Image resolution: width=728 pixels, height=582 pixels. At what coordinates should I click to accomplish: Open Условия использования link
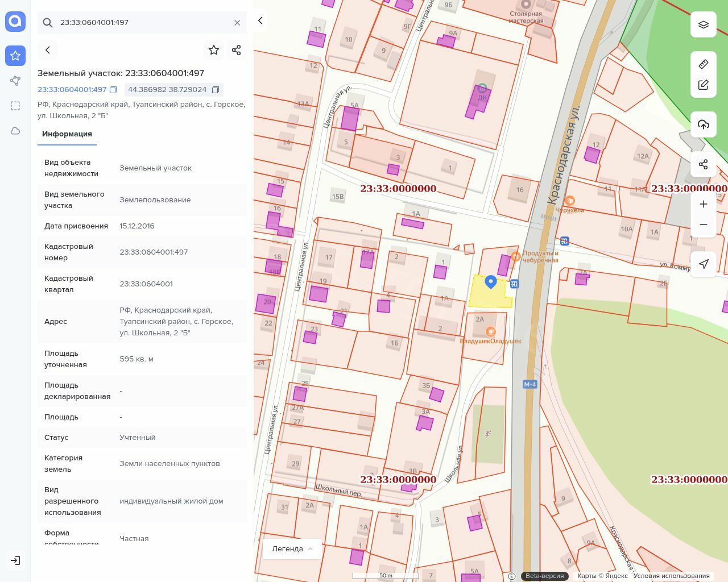click(671, 576)
